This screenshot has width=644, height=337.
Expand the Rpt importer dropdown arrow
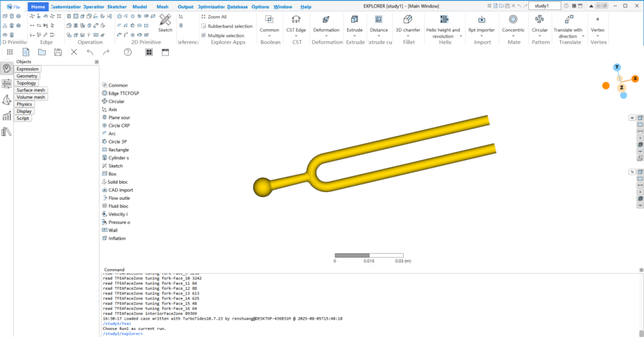pos(482,36)
